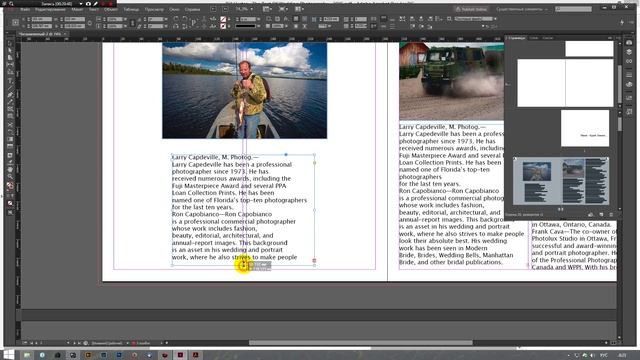Click the text frame overset out port

314,260
